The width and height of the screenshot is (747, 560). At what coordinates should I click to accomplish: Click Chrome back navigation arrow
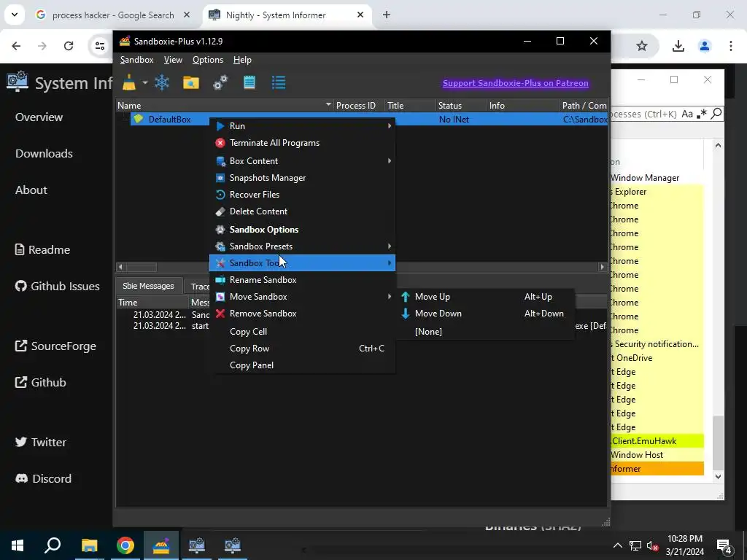point(16,46)
